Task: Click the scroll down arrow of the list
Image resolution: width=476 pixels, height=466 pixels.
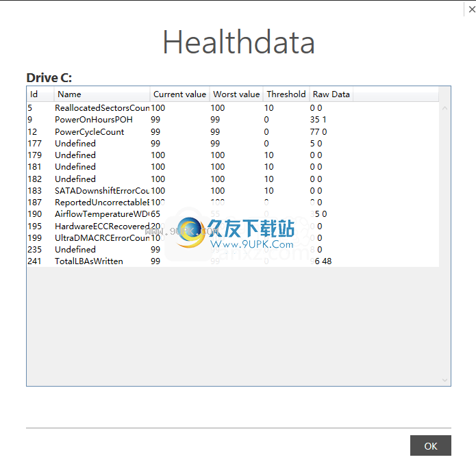Action: (444, 380)
